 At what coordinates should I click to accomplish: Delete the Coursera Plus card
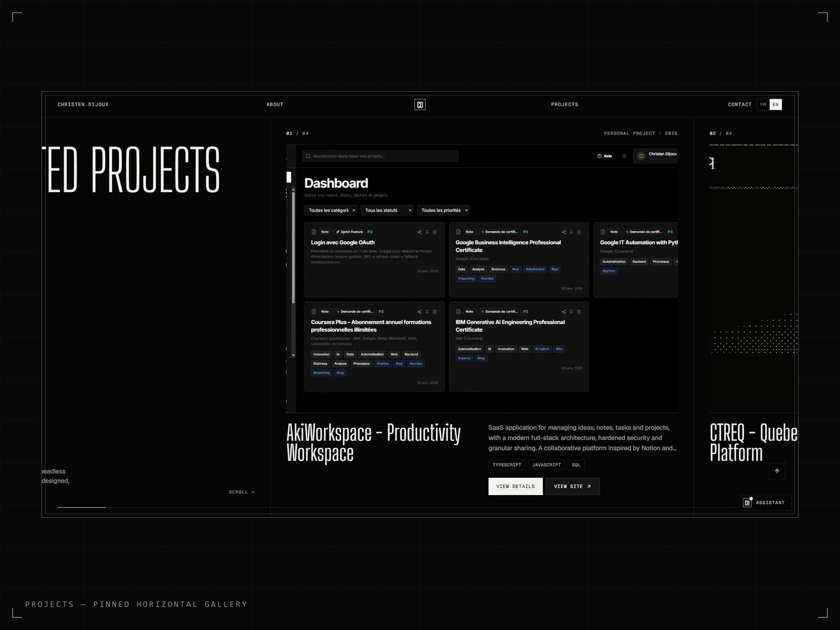tap(435, 312)
